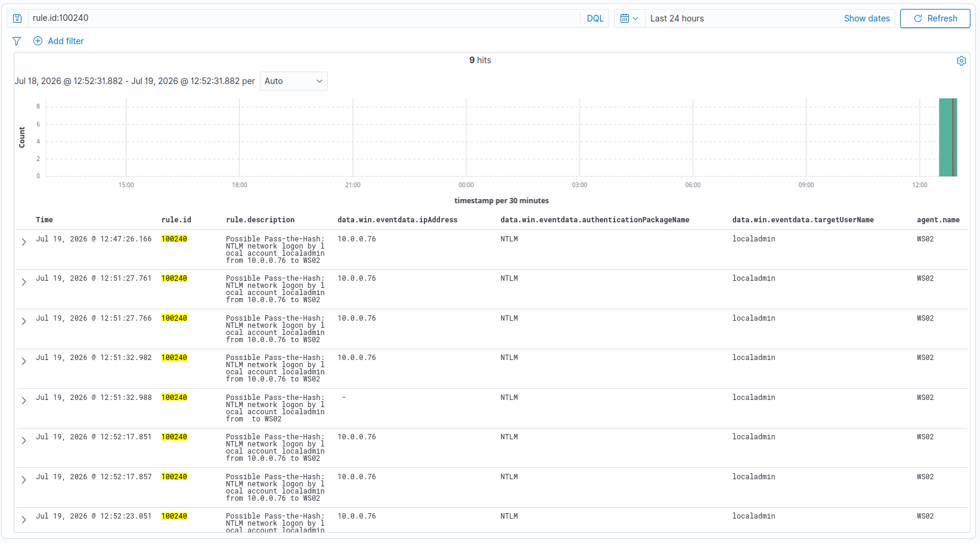Expand the 12:51:27.761 event row
980x543 pixels.
pos(24,282)
